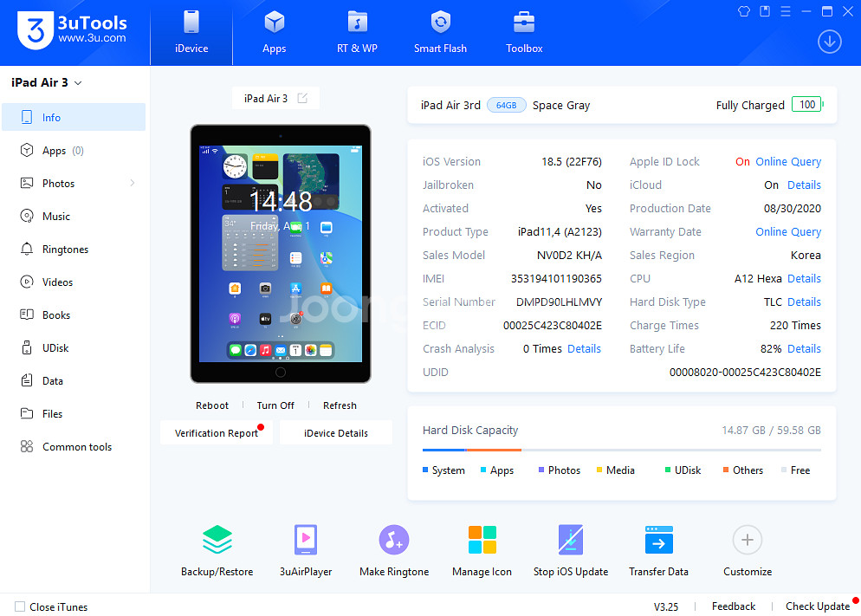This screenshot has height=616, width=861.
Task: Click the Serial Number DMPD90LHLMVY
Action: pyautogui.click(x=559, y=302)
